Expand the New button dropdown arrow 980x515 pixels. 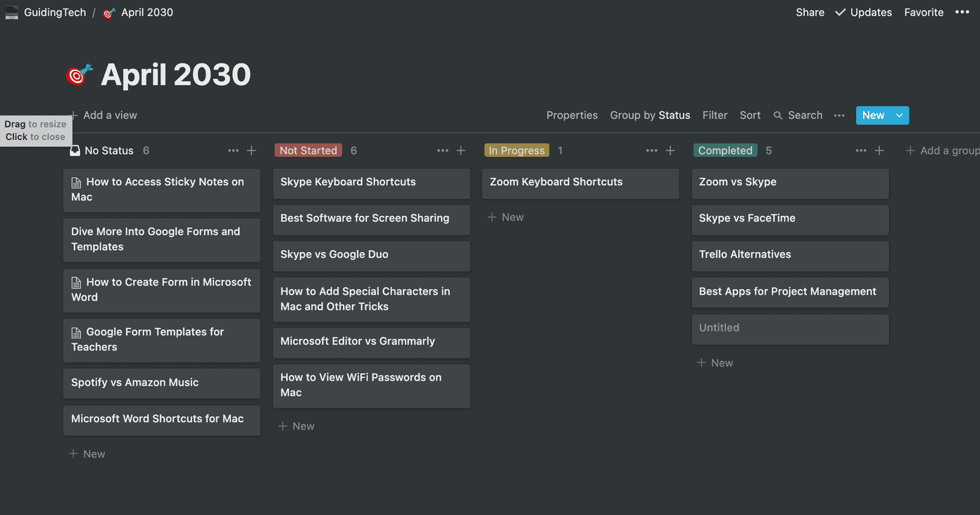(900, 115)
